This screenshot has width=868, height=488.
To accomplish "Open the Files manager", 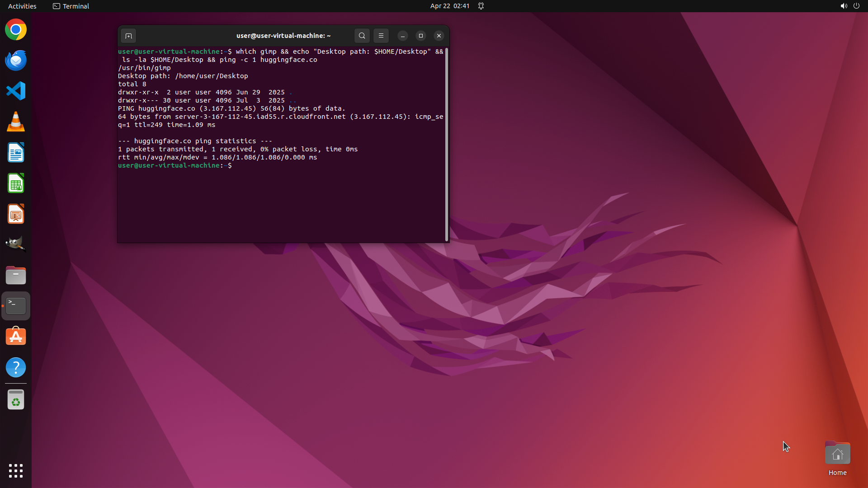I will pyautogui.click(x=16, y=275).
